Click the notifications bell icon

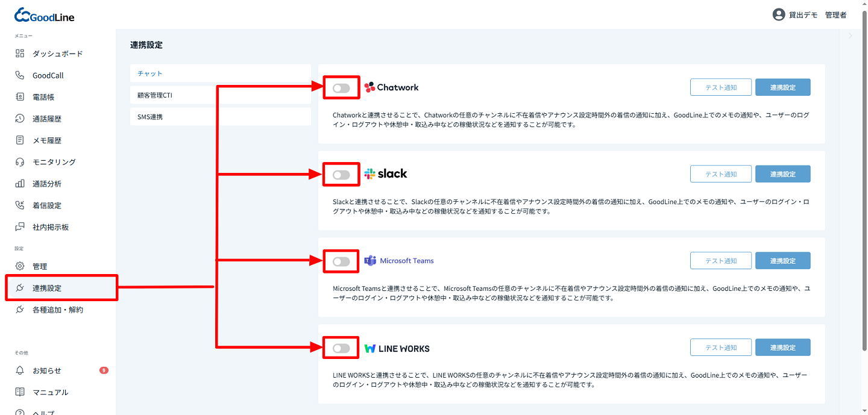click(x=20, y=370)
